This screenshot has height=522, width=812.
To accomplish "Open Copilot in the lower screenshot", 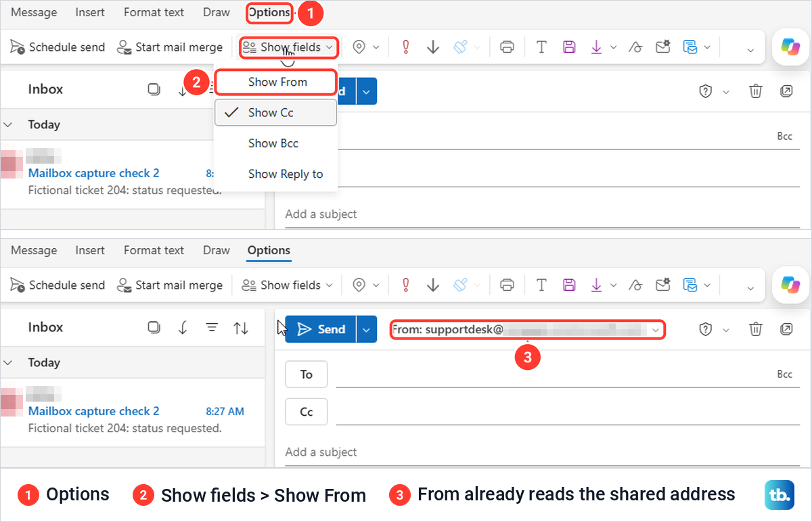I will (x=790, y=285).
